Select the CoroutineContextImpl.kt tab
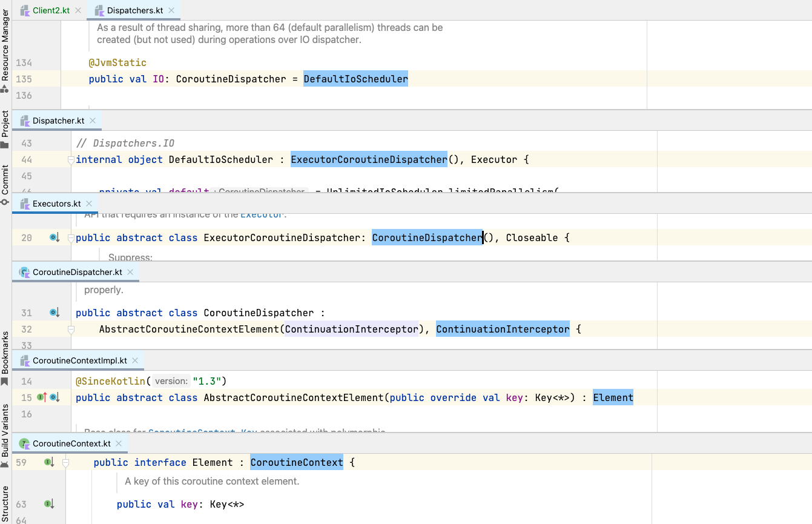Screen dimensions: 812x524 click(79, 360)
